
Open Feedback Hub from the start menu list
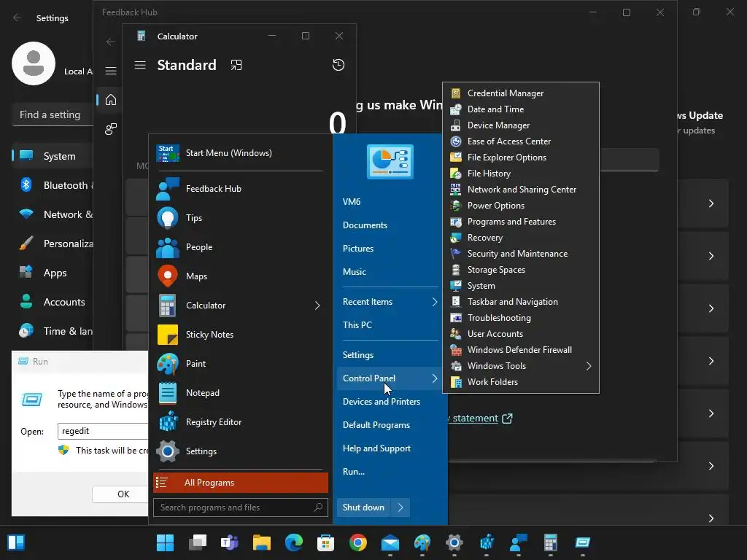(x=240, y=189)
